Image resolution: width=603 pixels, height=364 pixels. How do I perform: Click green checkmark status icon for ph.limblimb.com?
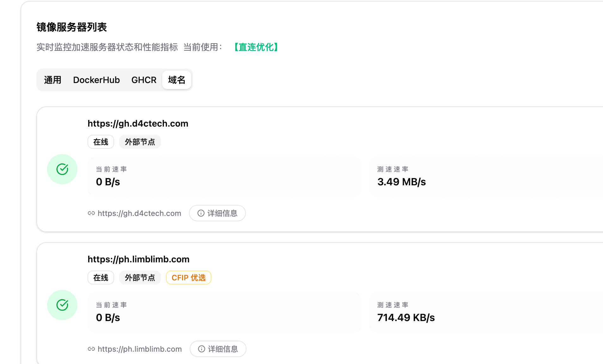62,305
